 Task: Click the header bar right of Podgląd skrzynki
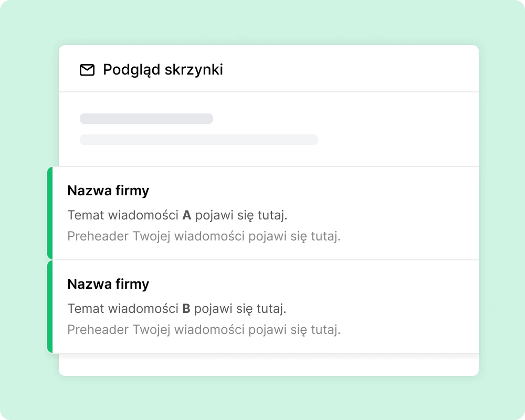coord(352,69)
